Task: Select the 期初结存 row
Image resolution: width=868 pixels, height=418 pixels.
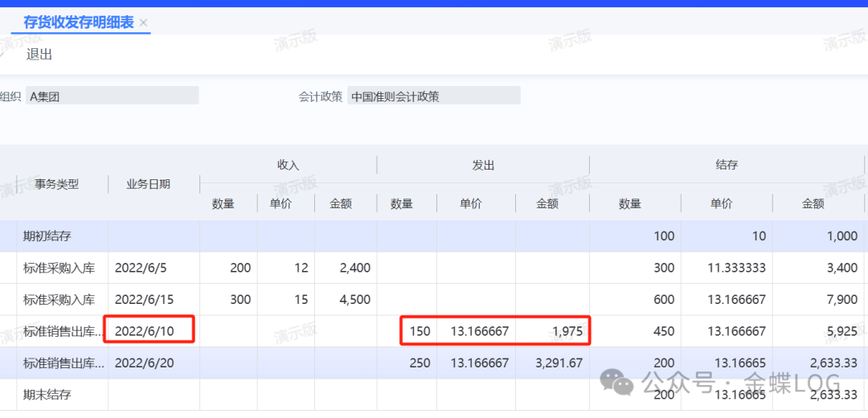Action: [x=47, y=236]
